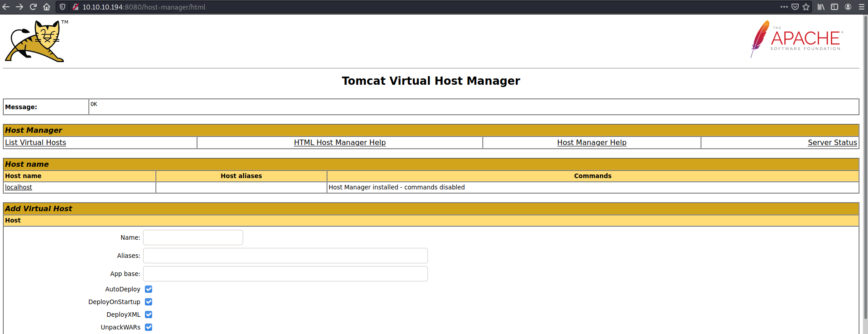Go to the browser Home icon
Screen dimensions: 868x334
click(x=47, y=7)
